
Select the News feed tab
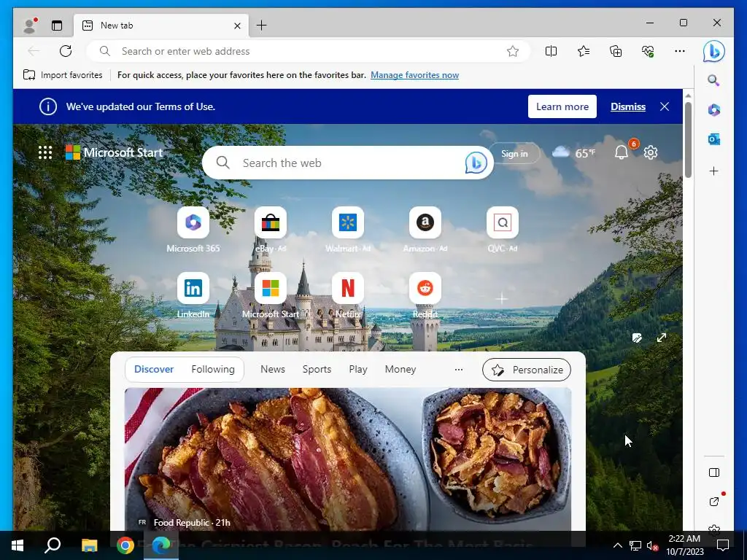click(273, 370)
